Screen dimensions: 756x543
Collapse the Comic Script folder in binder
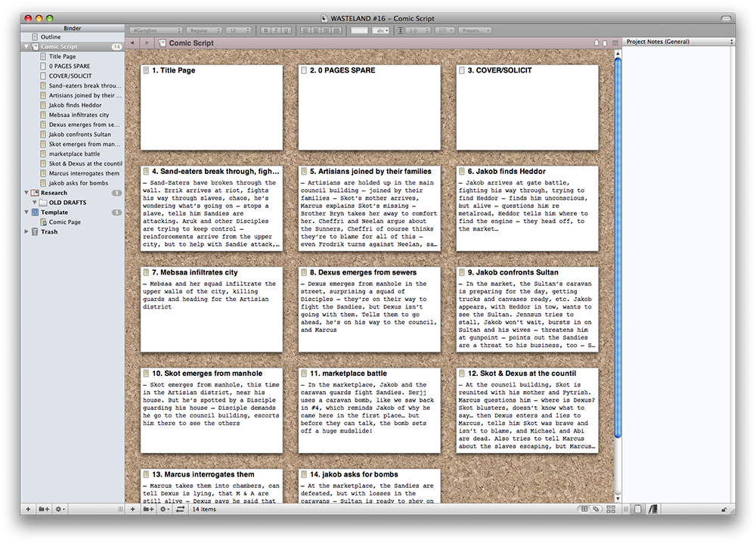pos(27,47)
